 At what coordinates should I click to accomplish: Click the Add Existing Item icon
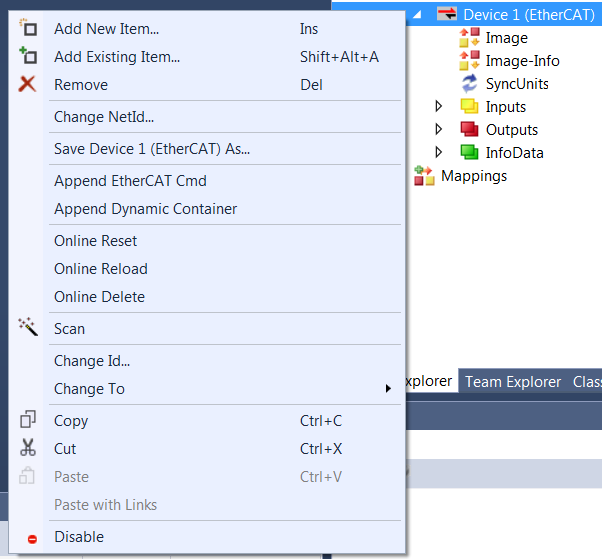pos(28,56)
